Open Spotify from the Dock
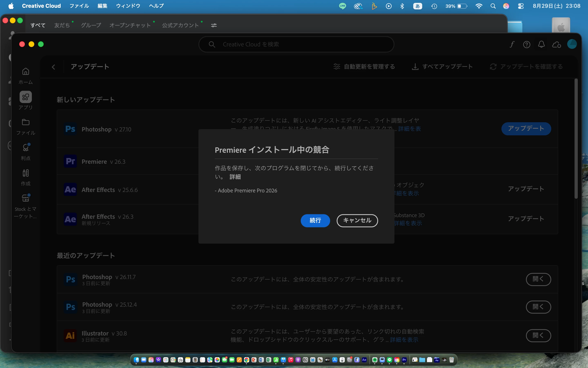Screen dimensions: 588x368 click(x=375, y=360)
